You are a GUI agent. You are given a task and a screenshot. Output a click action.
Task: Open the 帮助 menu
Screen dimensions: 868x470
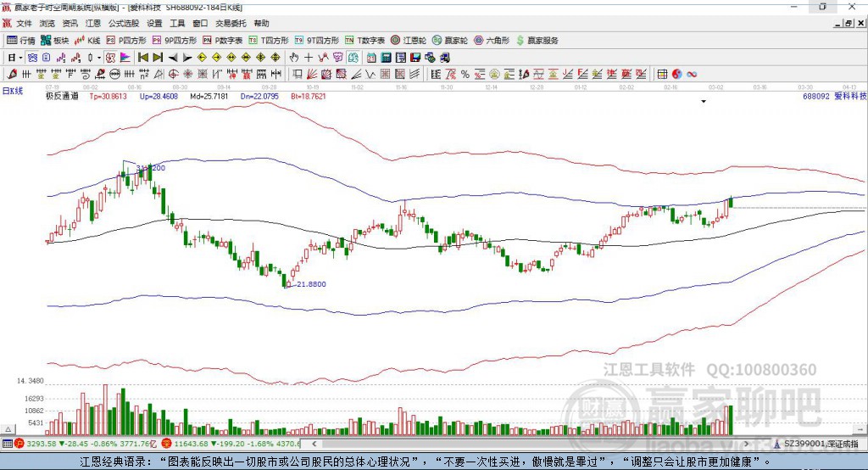click(x=261, y=23)
